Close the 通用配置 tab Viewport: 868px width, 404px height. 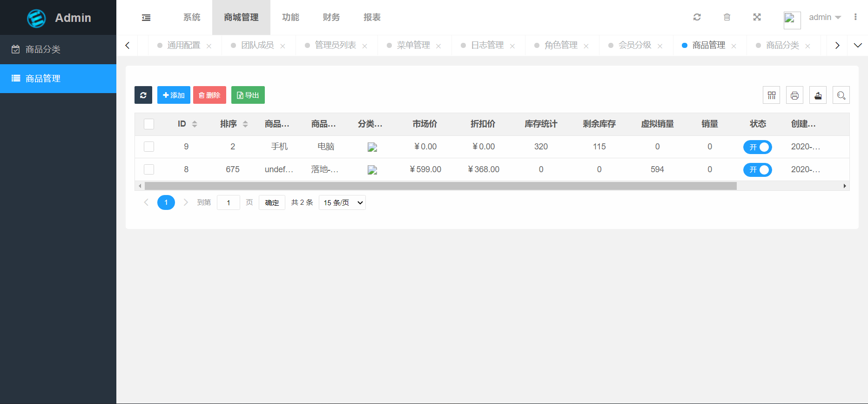point(209,46)
